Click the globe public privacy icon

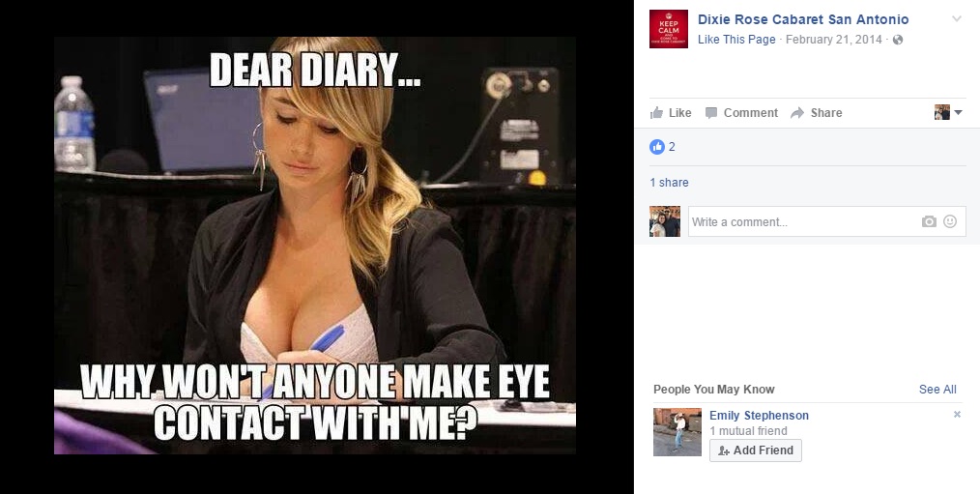coord(898,40)
